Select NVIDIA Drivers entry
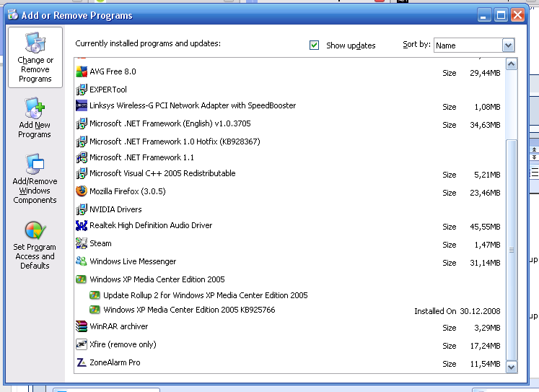 (x=289, y=209)
